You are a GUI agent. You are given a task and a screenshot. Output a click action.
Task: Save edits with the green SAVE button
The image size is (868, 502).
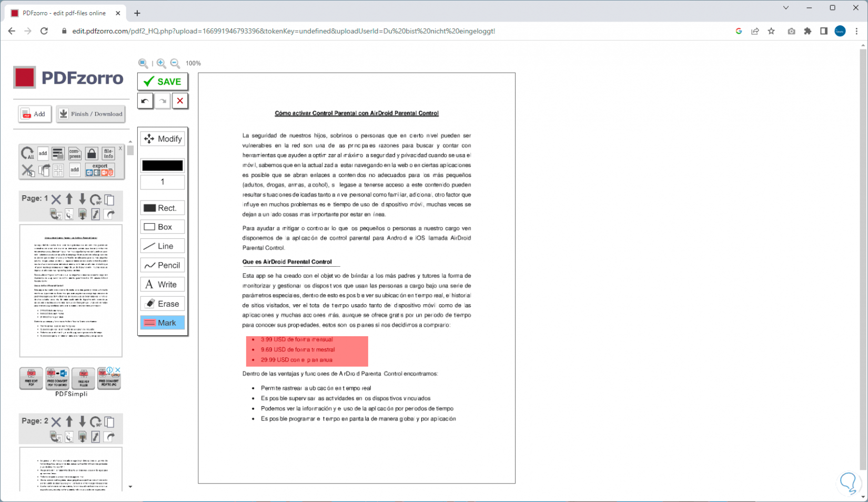[163, 82]
